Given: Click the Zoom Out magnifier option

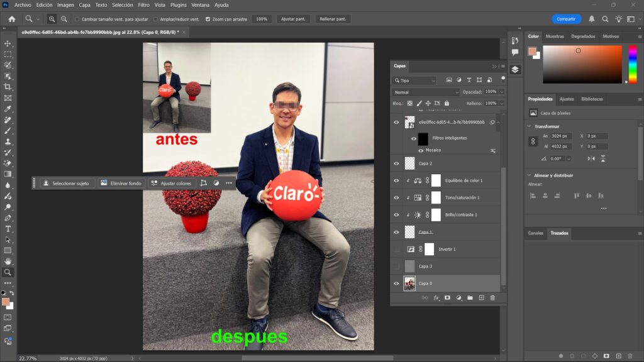Looking at the screenshot, I should 64,19.
